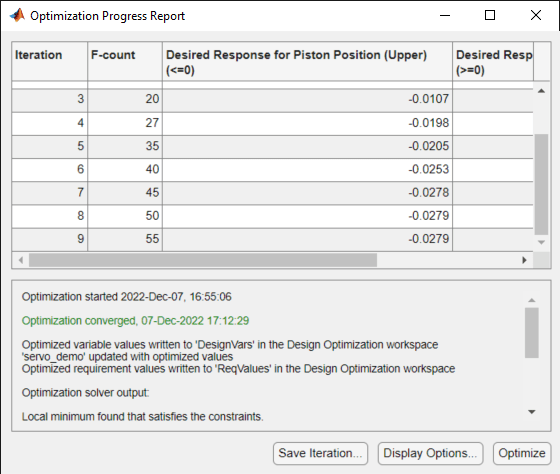
Task: Click the table's vertical scroll up arrow
Action: 541,91
